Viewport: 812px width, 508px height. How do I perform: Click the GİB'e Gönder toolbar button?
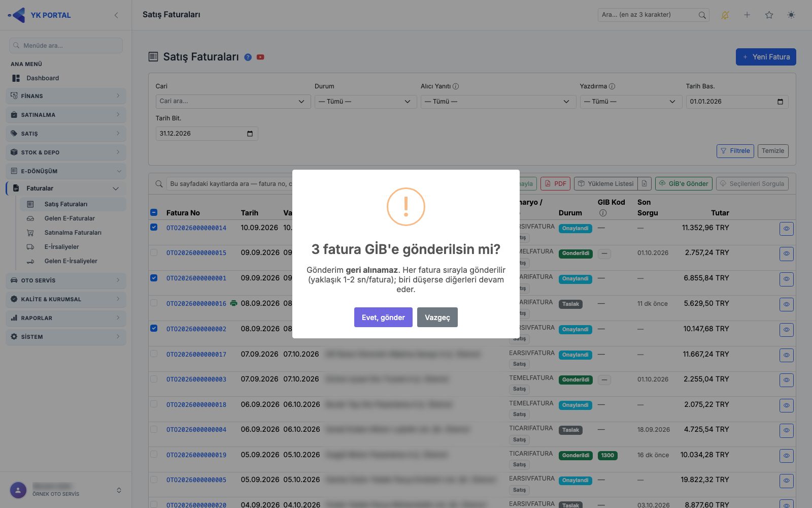(x=684, y=183)
